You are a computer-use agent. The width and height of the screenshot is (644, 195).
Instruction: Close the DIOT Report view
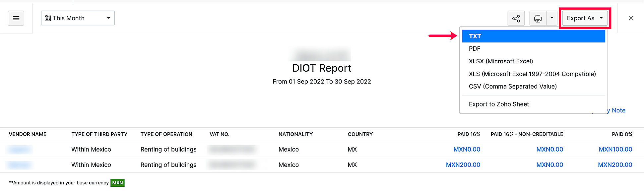pos(631,18)
